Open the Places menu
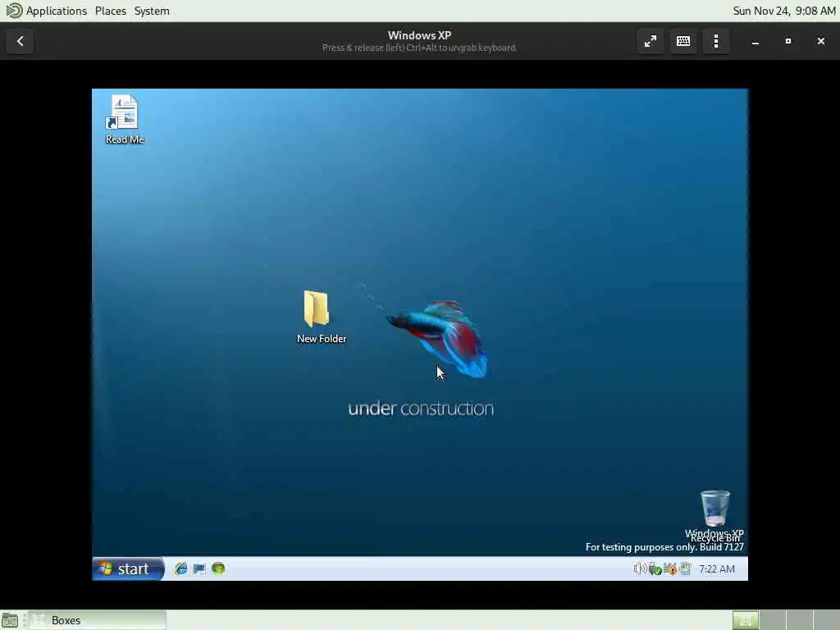Viewport: 840px width, 630px height. coord(111,11)
